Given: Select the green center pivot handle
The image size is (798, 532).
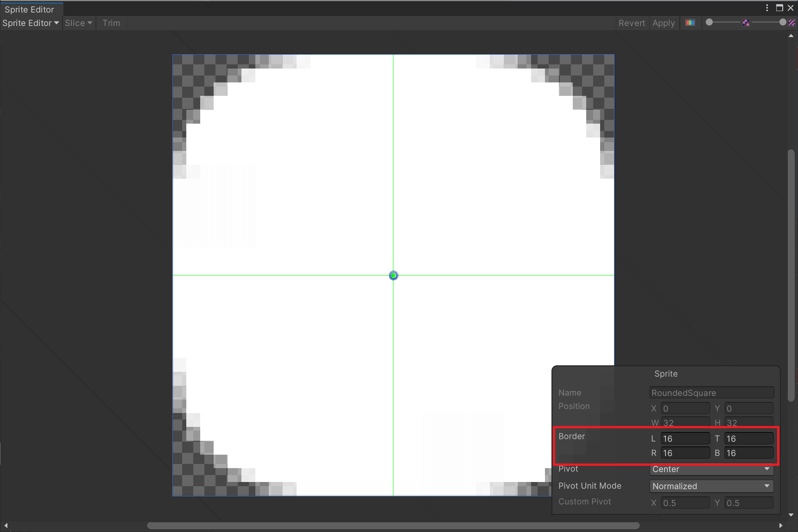Looking at the screenshot, I should click(393, 275).
